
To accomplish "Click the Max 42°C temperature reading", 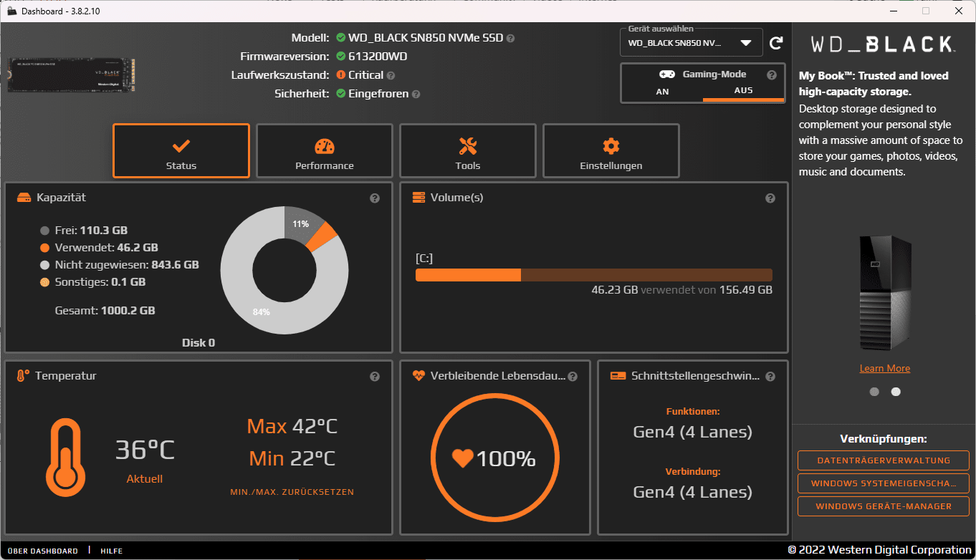I will 292,426.
